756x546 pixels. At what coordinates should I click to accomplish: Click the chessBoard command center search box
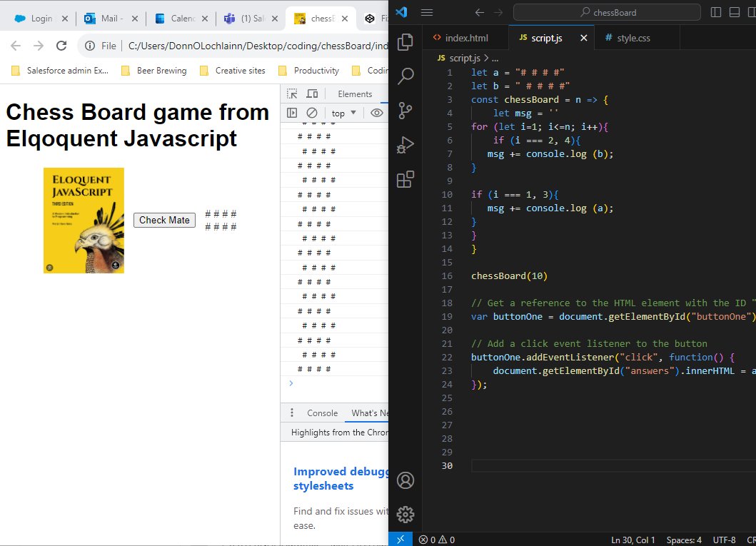pos(607,13)
